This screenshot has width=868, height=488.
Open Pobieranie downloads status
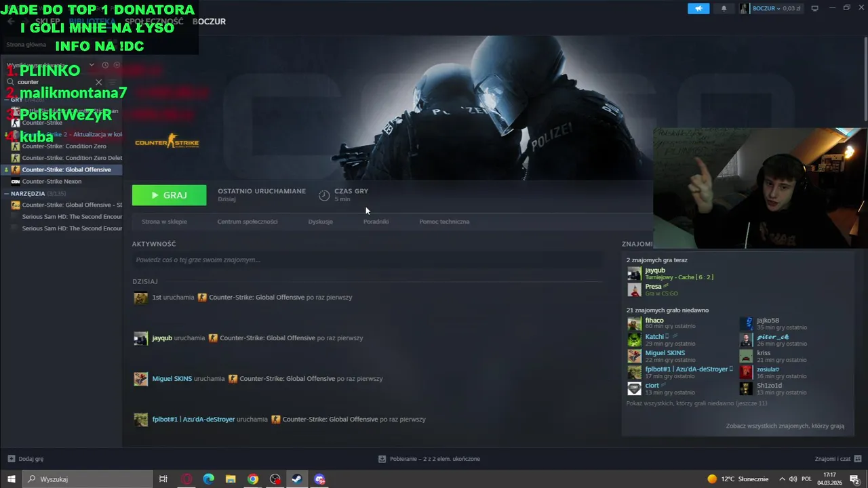pos(429,459)
